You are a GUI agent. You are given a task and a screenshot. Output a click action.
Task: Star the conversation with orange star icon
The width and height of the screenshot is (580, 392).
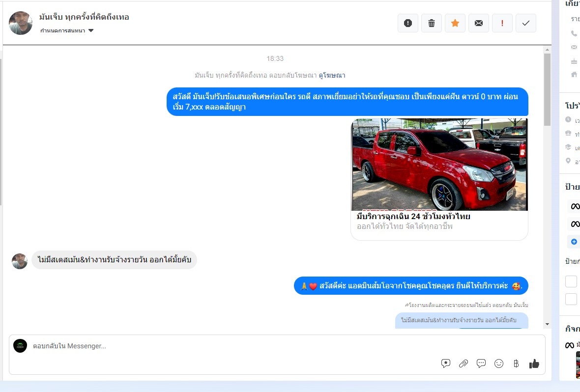tap(455, 23)
